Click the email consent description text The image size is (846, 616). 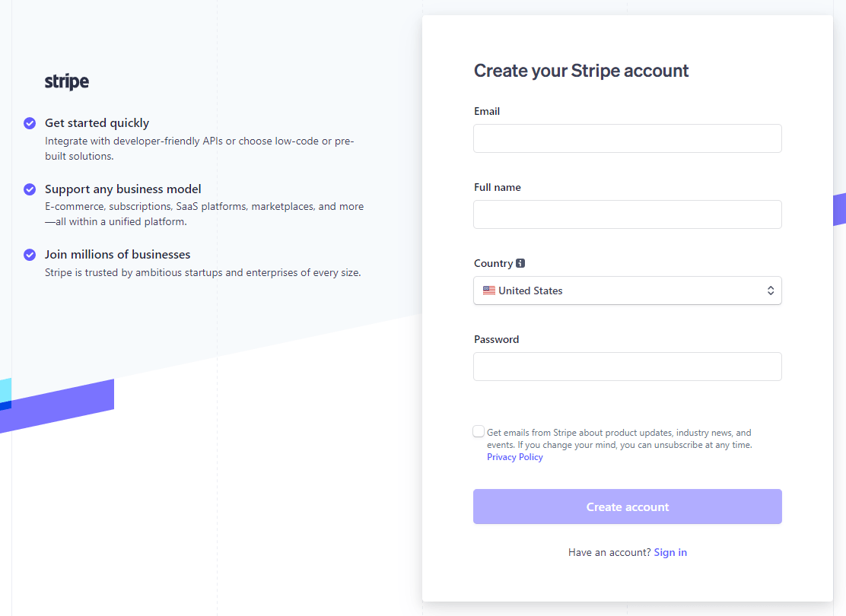[x=616, y=438]
